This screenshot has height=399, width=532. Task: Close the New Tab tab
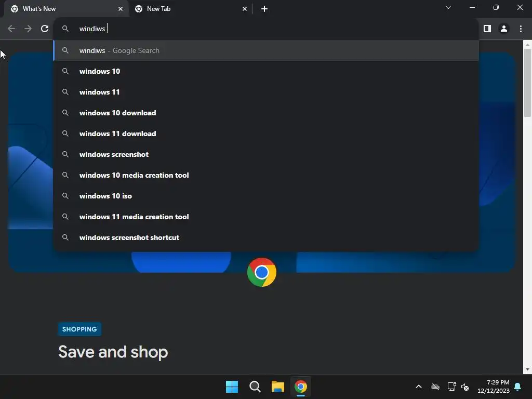(x=245, y=9)
